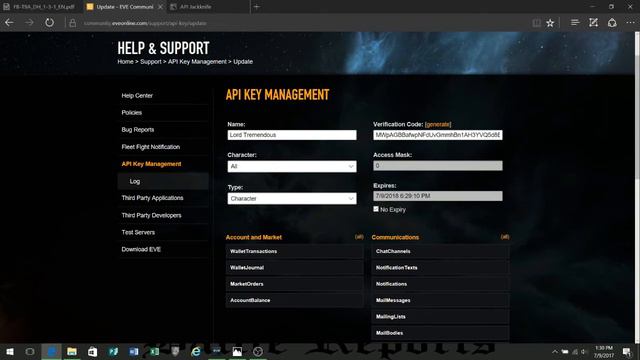Open the Action Center notifications icon
Viewport: 640px width, 360px height.
627,351
